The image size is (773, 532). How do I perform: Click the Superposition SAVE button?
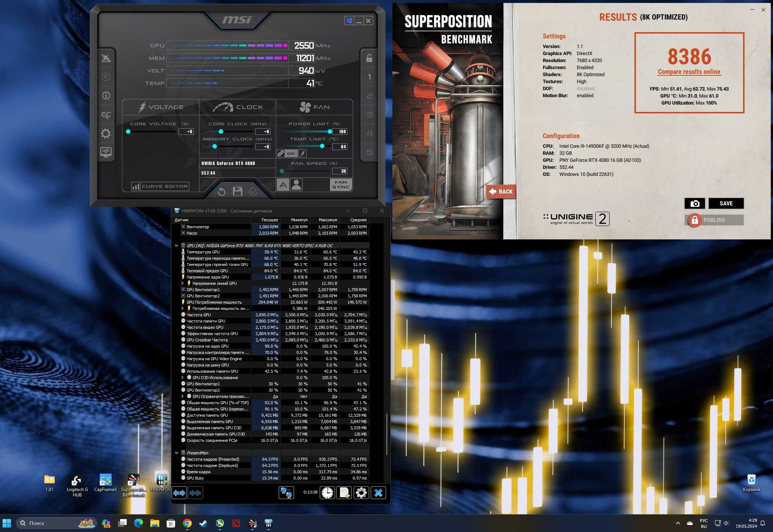pyautogui.click(x=726, y=204)
